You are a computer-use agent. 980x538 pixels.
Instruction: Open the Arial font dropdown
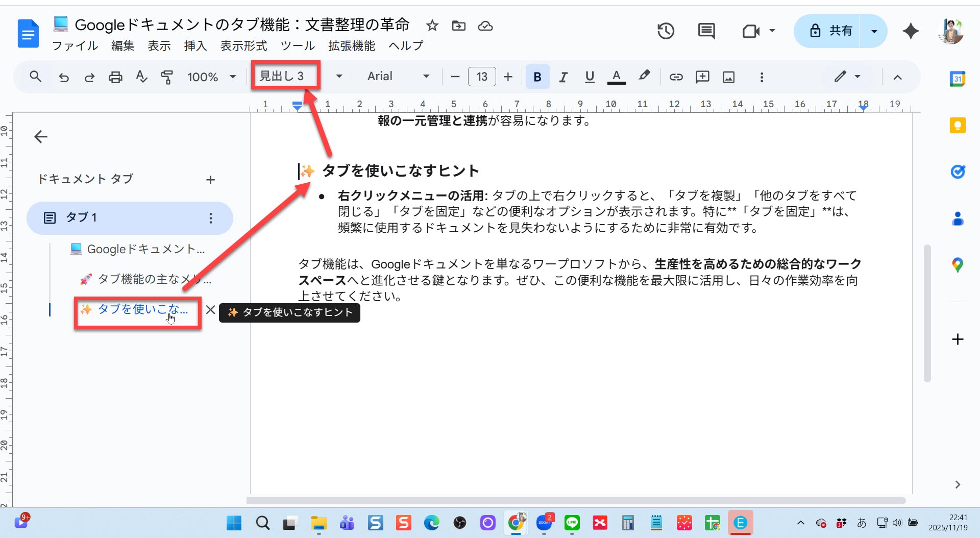tap(398, 77)
